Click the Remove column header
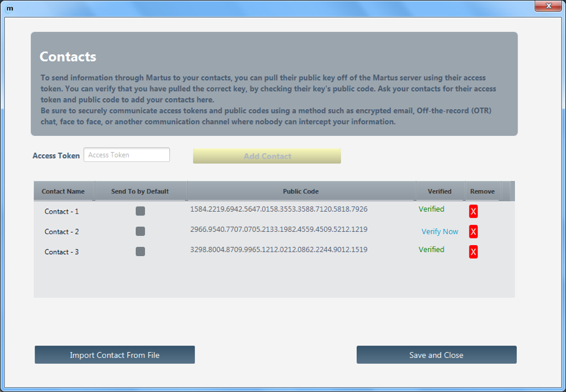Viewport: 566px width, 392px height. pyautogui.click(x=482, y=191)
